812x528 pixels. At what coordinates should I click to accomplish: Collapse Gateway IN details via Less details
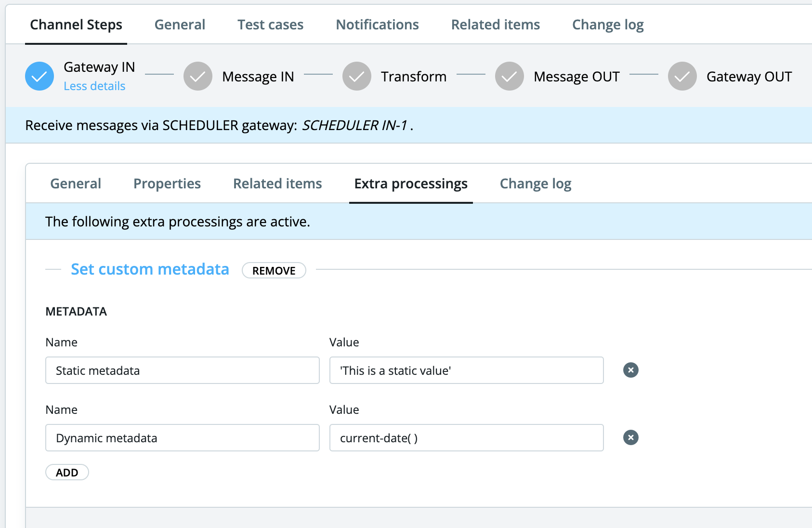94,86
